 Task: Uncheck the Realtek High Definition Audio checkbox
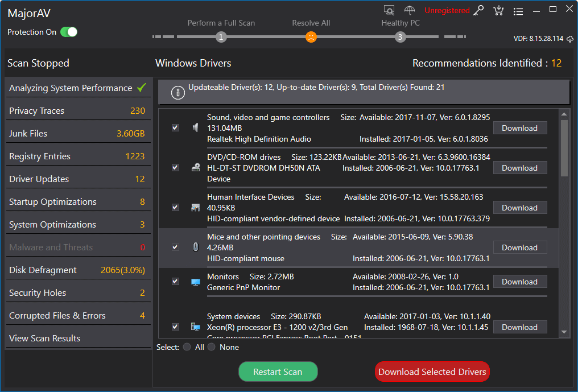tap(175, 127)
